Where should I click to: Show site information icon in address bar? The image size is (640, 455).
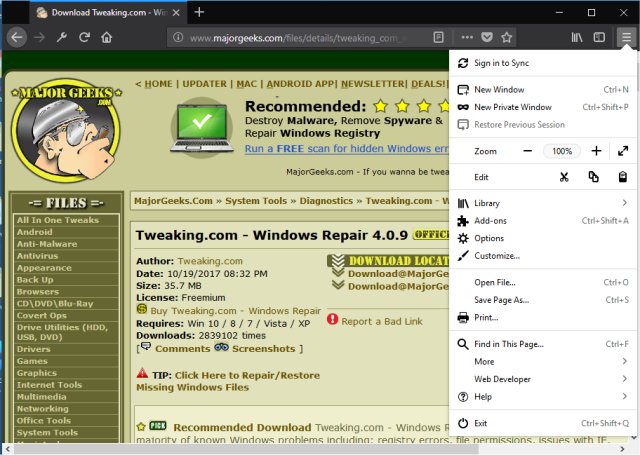pyautogui.click(x=178, y=38)
